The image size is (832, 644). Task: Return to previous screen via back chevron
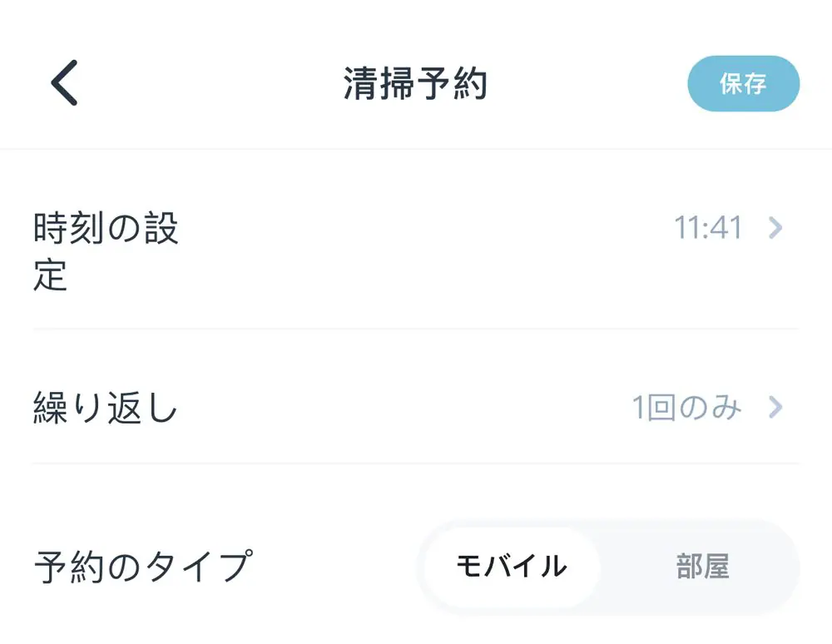click(64, 83)
